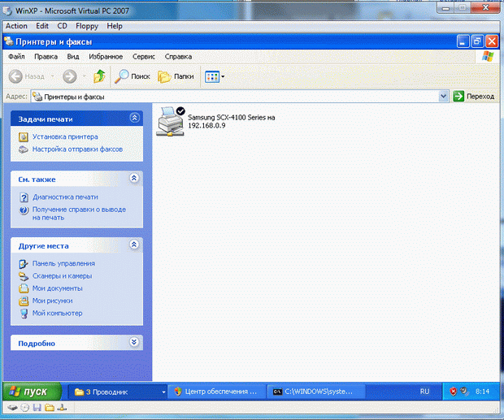Click the security shield tray icon

454,392
